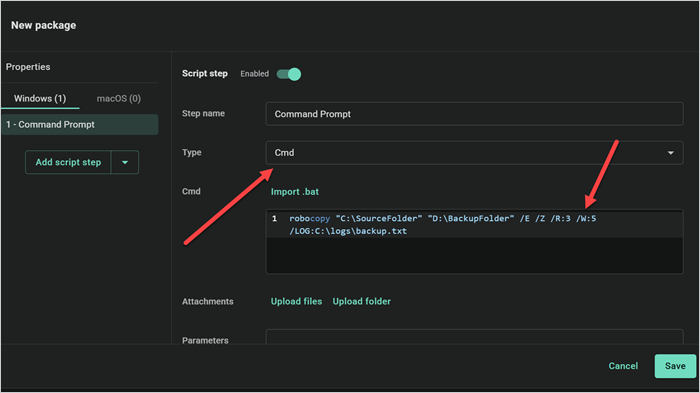This screenshot has width=700, height=393.
Task: Click the "C:\SourceFolder" path text
Action: click(x=379, y=218)
